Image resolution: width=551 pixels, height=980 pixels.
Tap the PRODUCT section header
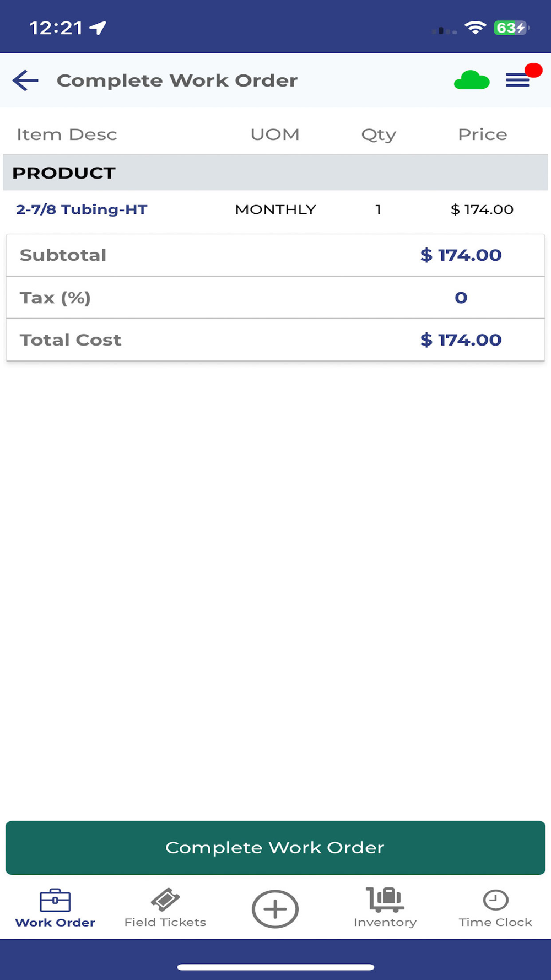pos(64,173)
